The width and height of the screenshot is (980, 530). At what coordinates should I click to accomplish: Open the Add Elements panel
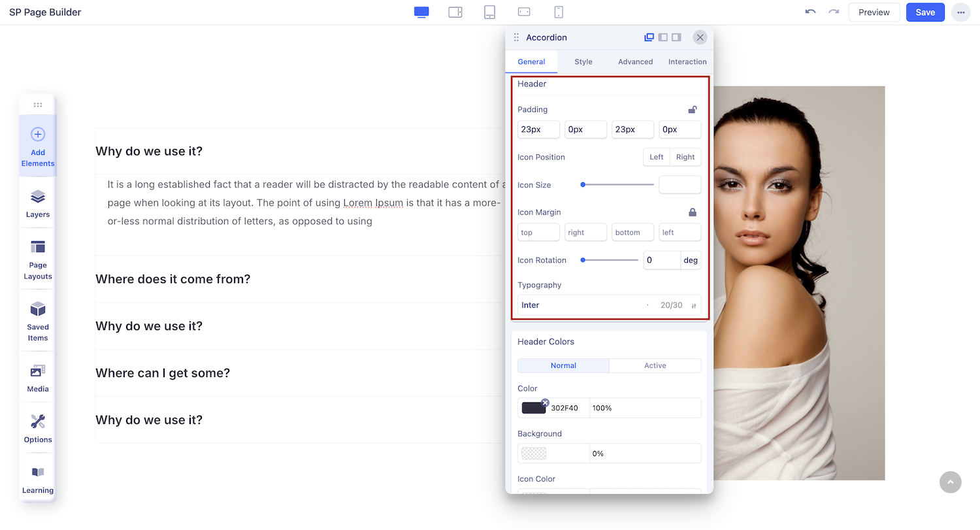tap(38, 145)
